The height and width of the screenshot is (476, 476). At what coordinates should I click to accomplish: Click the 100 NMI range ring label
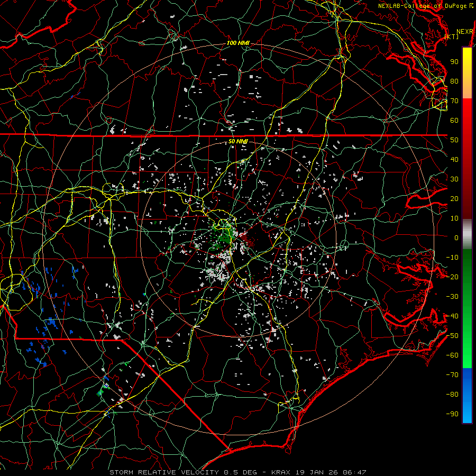[238, 43]
